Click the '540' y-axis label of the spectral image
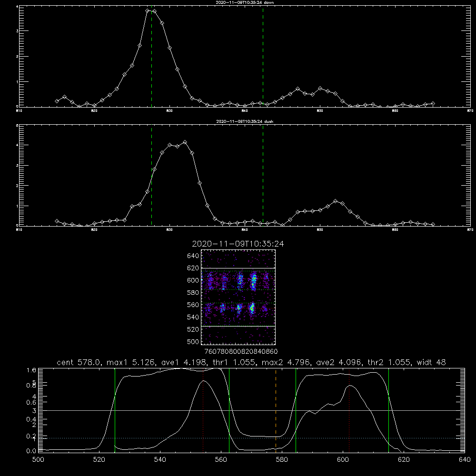 pos(193,317)
